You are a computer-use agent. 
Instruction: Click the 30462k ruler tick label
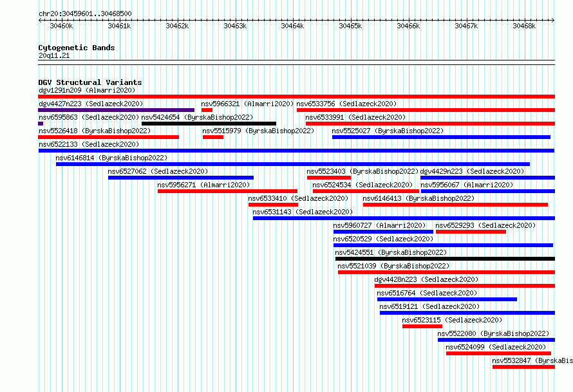point(177,26)
